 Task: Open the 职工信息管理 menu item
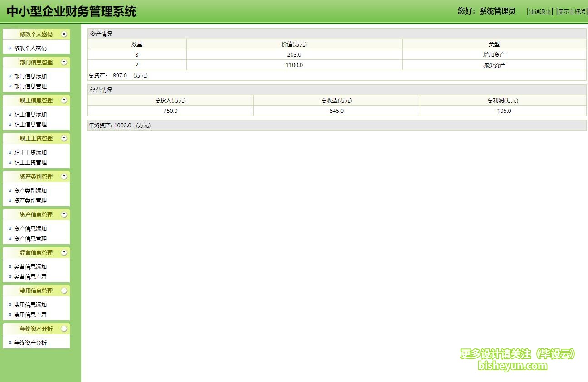[x=30, y=124]
